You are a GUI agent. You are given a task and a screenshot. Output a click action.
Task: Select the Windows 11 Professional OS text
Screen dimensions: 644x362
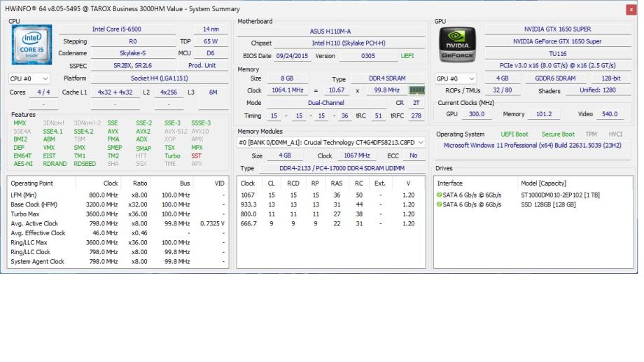[x=532, y=146]
